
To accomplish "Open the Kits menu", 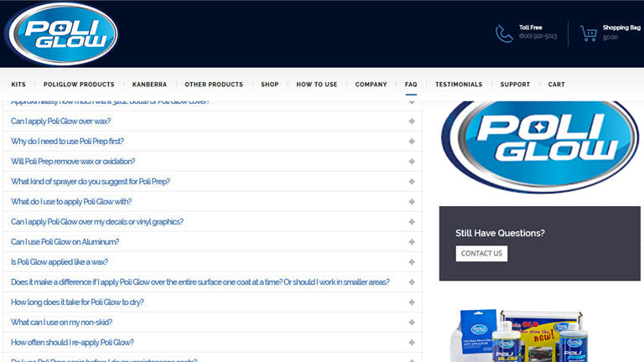I will pos(18,84).
